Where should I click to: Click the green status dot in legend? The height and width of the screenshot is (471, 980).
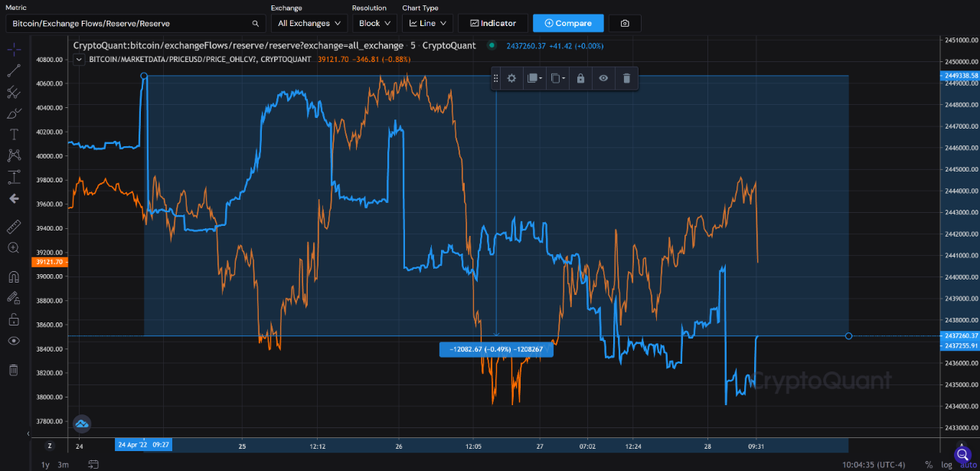point(492,45)
